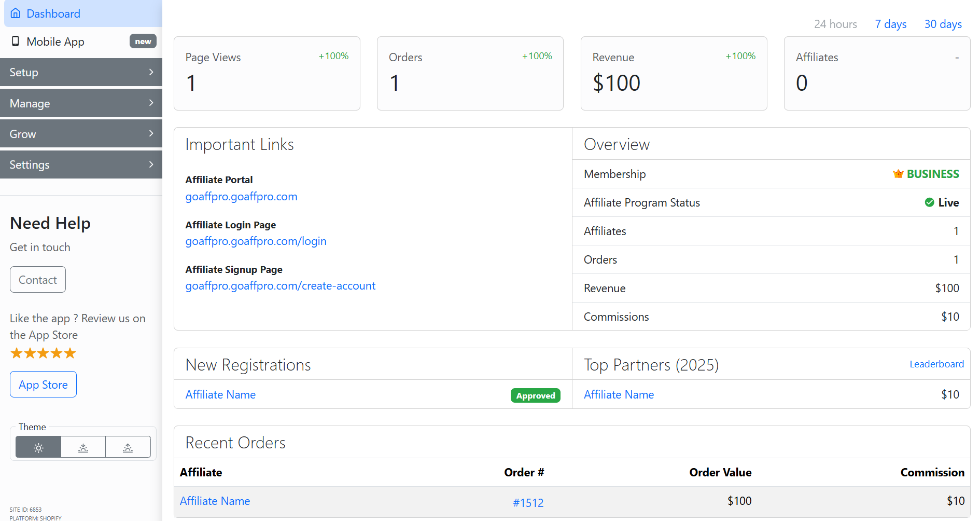This screenshot has height=521, width=980.
Task: Click the 'new' badge beside Mobile App
Action: [x=143, y=42]
